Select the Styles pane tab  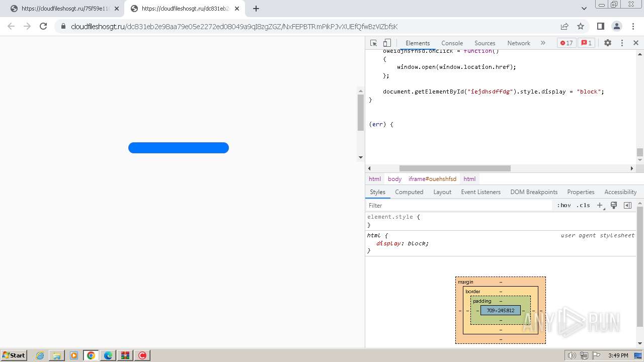(377, 192)
